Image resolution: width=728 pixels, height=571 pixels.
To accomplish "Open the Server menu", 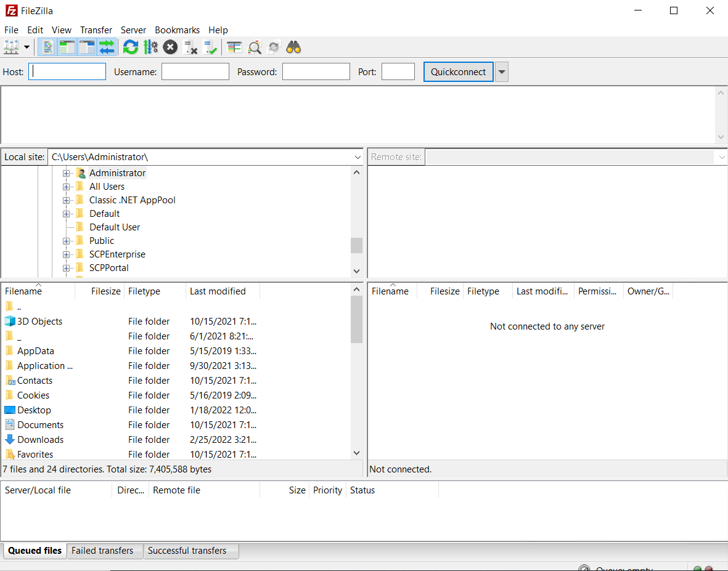I will coord(133,30).
